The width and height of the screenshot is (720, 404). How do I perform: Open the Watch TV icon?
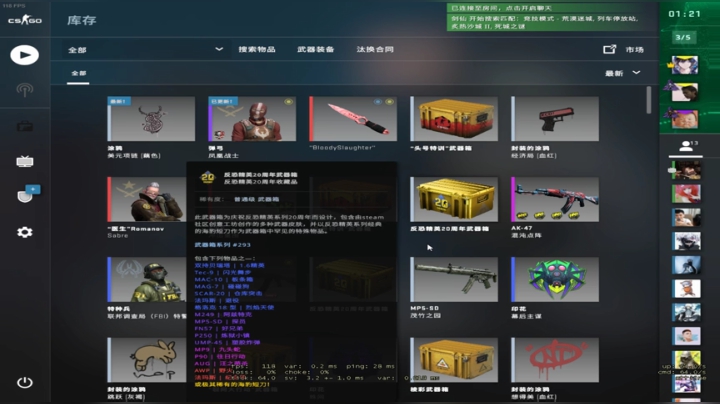[25, 161]
